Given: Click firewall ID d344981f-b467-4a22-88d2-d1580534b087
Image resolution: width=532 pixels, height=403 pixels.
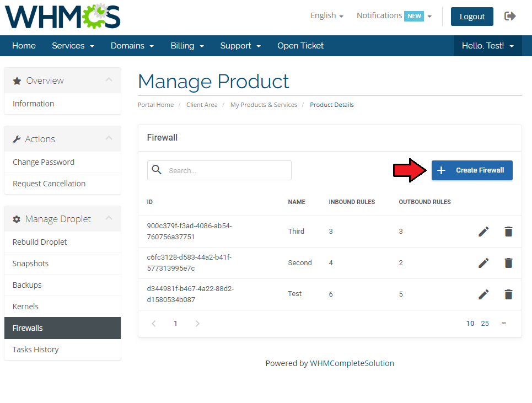Looking at the screenshot, I should tap(190, 294).
